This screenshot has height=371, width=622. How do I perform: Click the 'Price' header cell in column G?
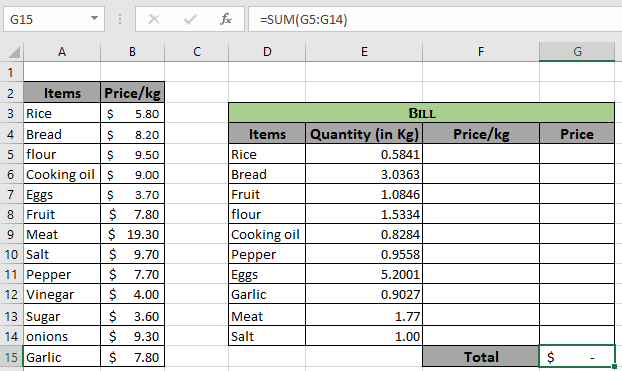[x=577, y=134]
